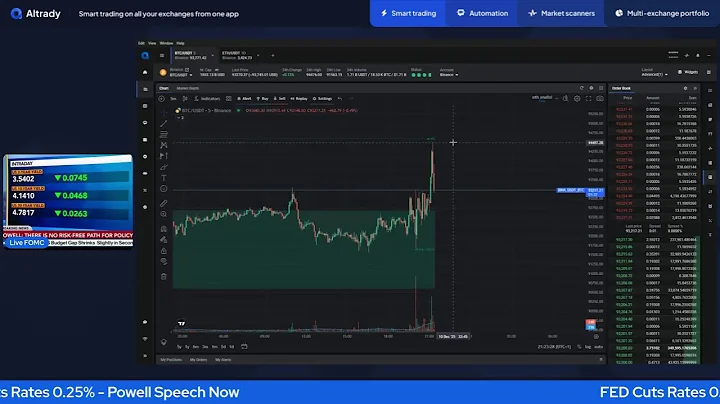The image size is (720, 404).
Task: Click the hamburger menu icon beside market tabs
Action: coord(162,56)
